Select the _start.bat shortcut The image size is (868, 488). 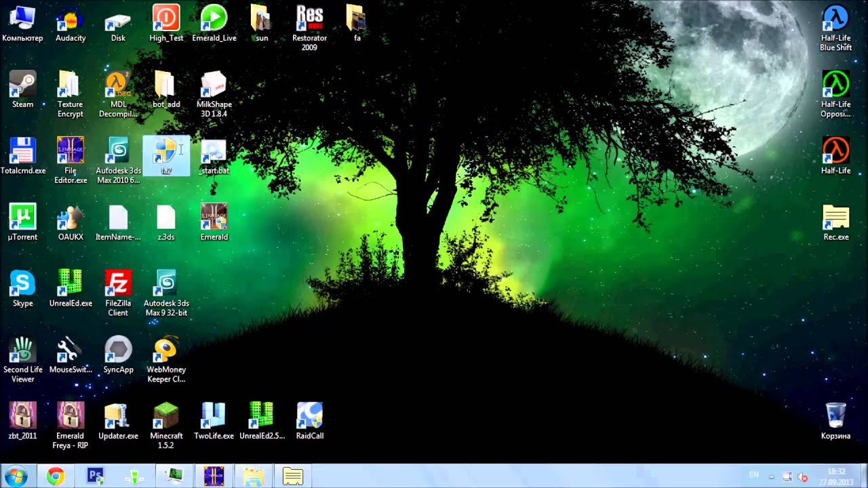pyautogui.click(x=214, y=156)
